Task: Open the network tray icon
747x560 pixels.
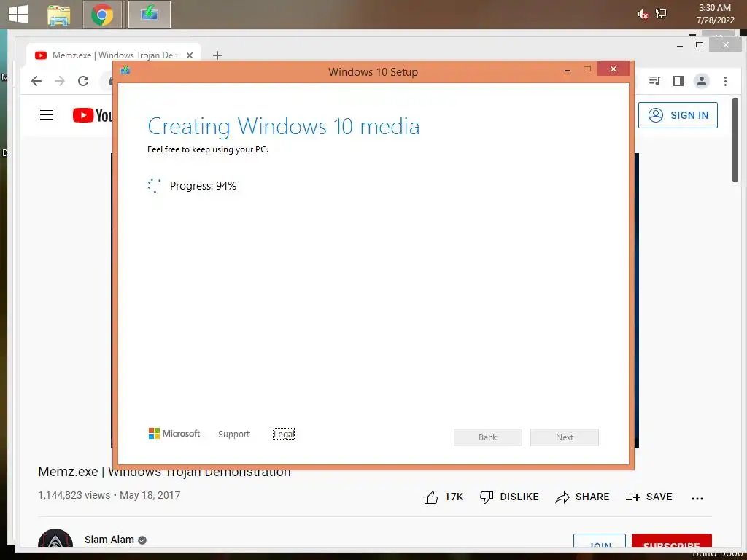Action: 661,14
